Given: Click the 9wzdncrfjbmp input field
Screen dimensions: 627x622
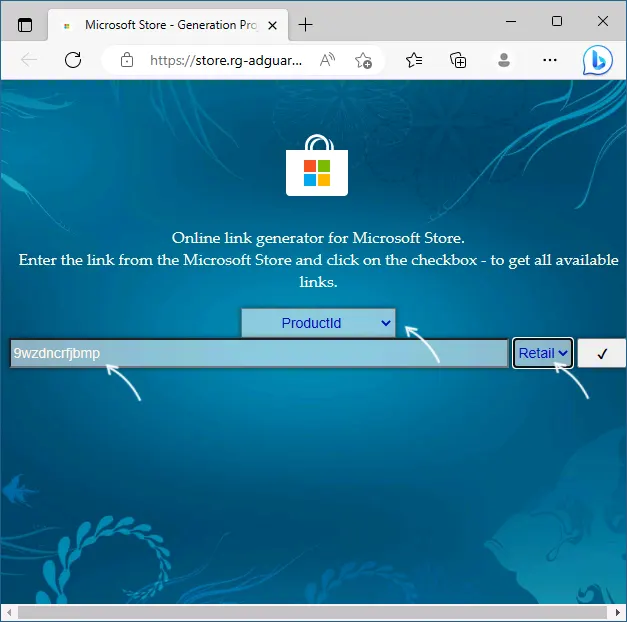Looking at the screenshot, I should pos(259,353).
